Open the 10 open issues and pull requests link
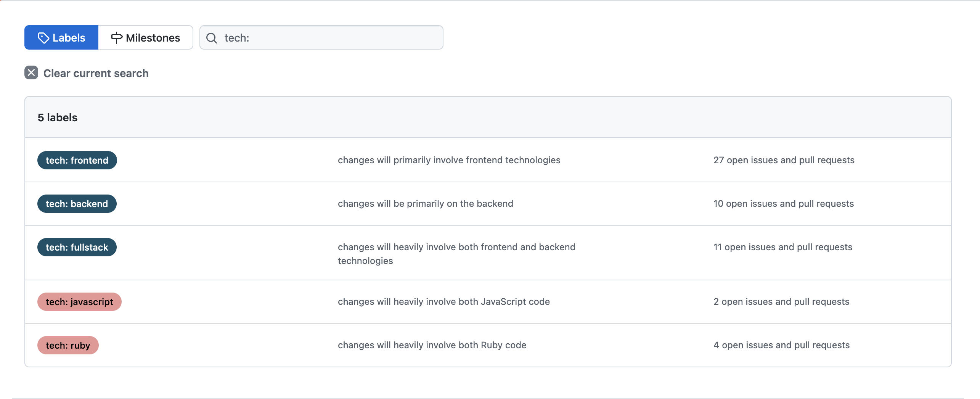Screen dimensions: 980x399 coord(783,204)
